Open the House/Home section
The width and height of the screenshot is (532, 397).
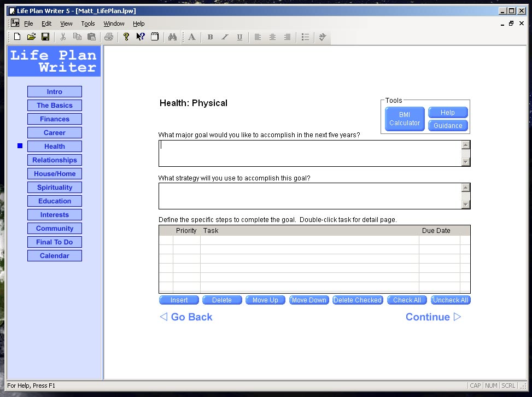[55, 174]
